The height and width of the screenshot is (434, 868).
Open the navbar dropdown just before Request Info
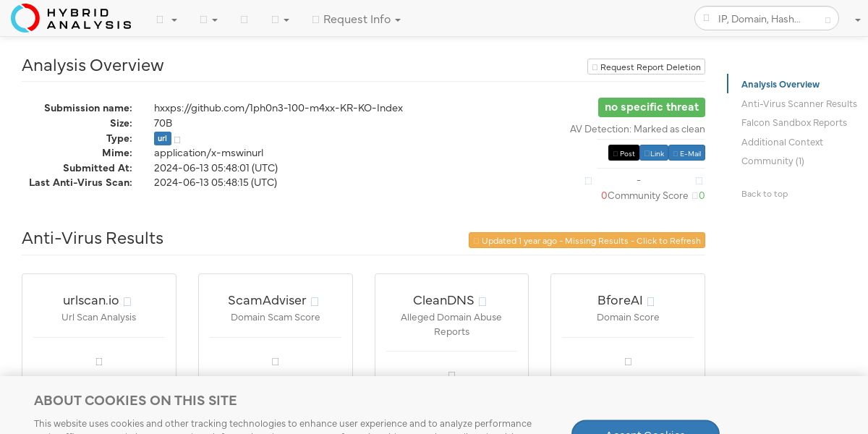point(280,20)
